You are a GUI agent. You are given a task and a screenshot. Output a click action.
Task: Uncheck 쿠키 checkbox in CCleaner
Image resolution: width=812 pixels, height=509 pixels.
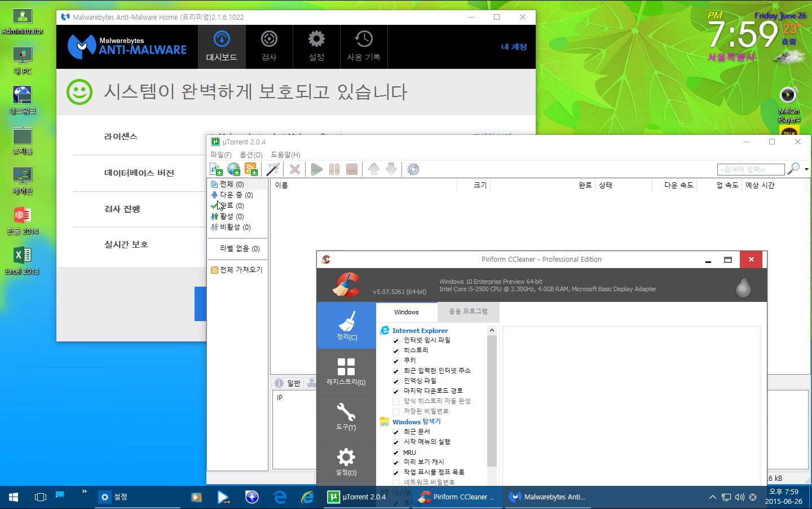pyautogui.click(x=396, y=361)
